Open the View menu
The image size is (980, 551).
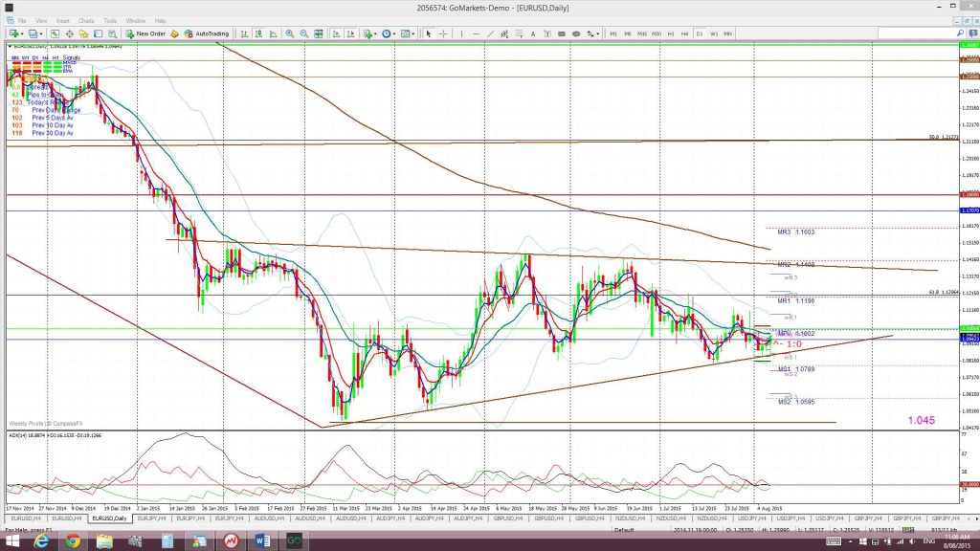(41, 21)
